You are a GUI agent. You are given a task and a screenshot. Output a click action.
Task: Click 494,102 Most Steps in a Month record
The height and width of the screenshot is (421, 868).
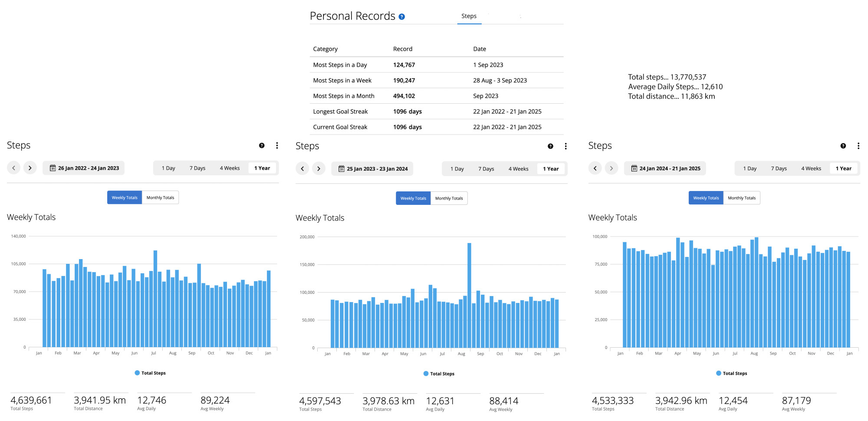404,96
